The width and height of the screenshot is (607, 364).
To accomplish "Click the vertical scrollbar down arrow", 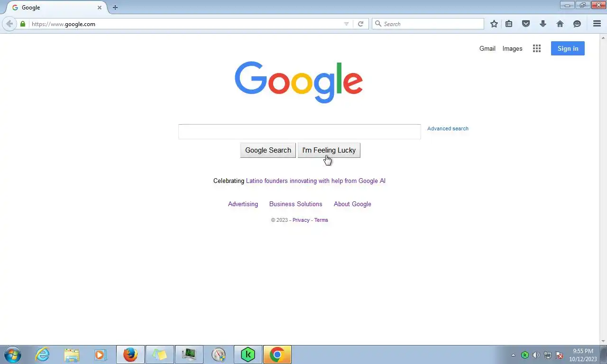I will [603, 342].
